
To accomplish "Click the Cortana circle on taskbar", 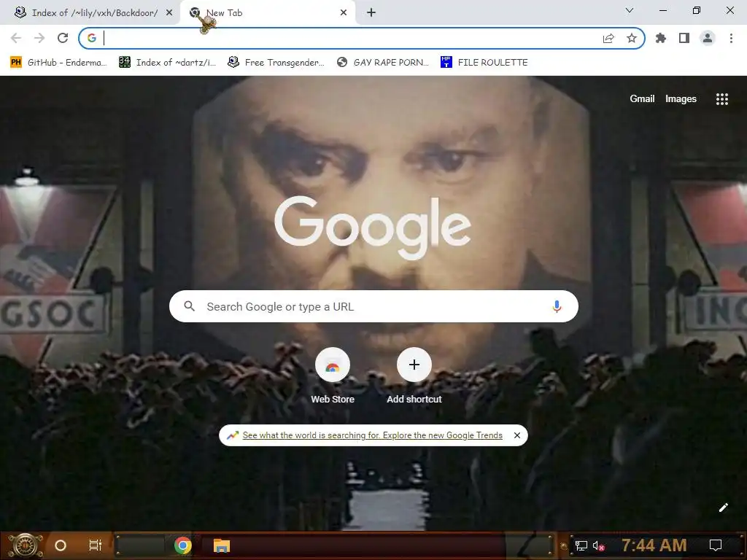I will pos(61,545).
